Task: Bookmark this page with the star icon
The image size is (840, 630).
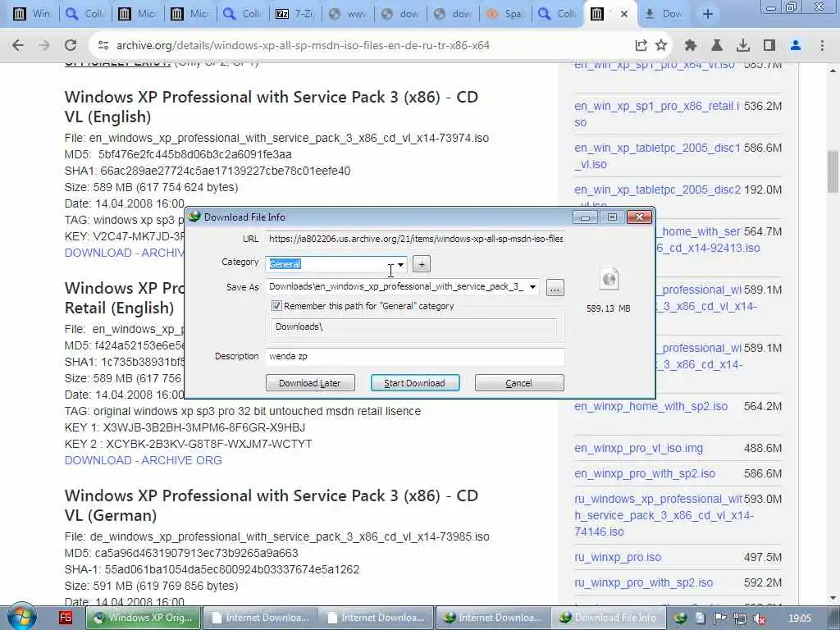Action: [x=661, y=46]
